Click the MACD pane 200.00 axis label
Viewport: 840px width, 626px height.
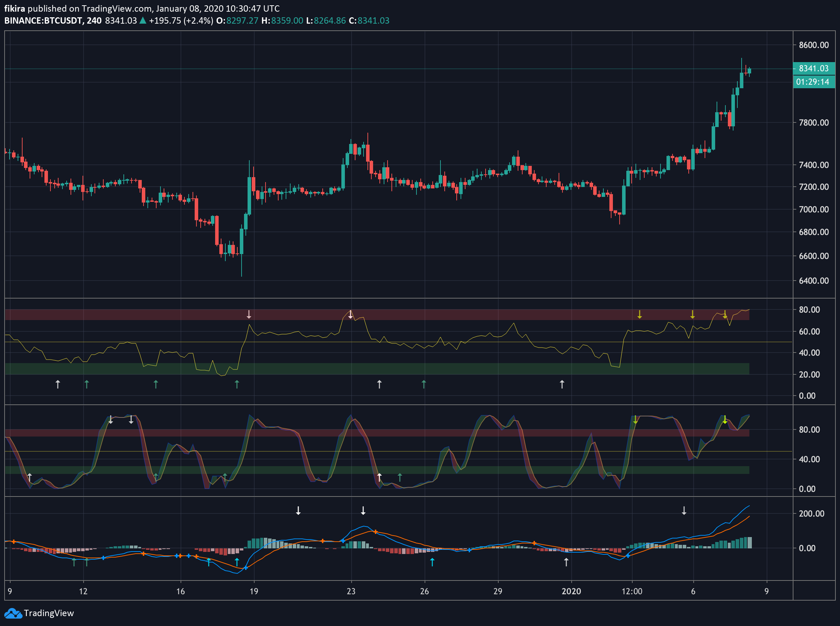(811, 514)
